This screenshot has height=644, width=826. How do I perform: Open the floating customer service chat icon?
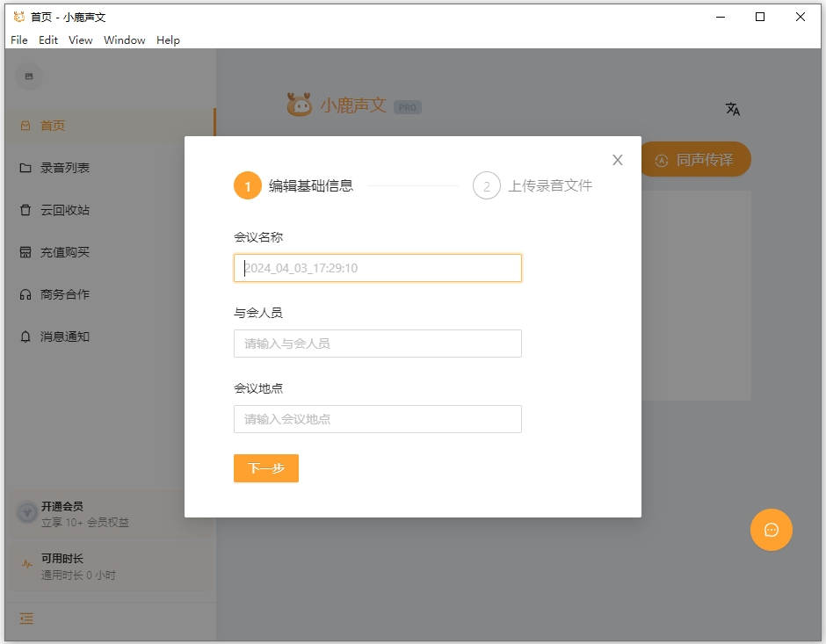coord(771,530)
